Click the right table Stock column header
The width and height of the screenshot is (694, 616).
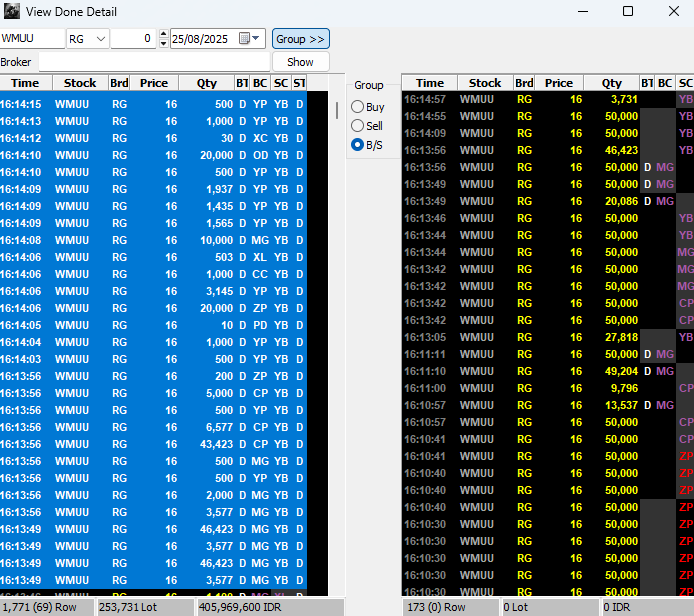pyautogui.click(x=485, y=83)
